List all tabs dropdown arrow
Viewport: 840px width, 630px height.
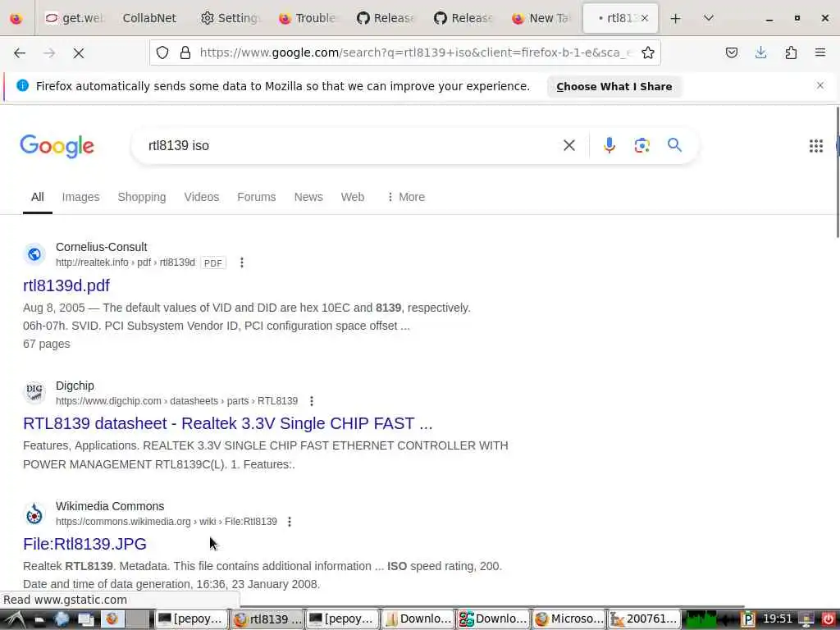708,18
